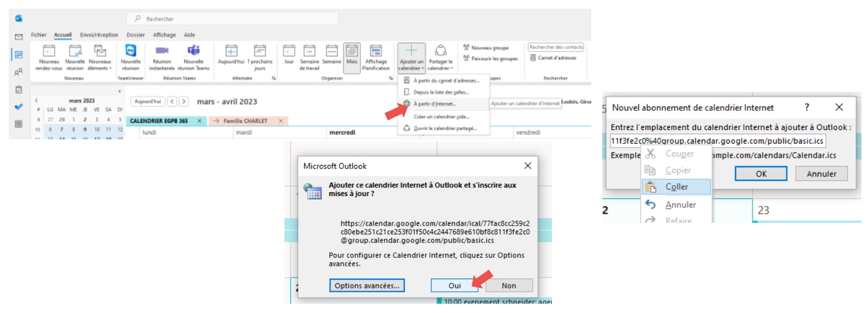
Task: Select the CALENDRIER EGPB 365 tab
Action: [x=159, y=121]
